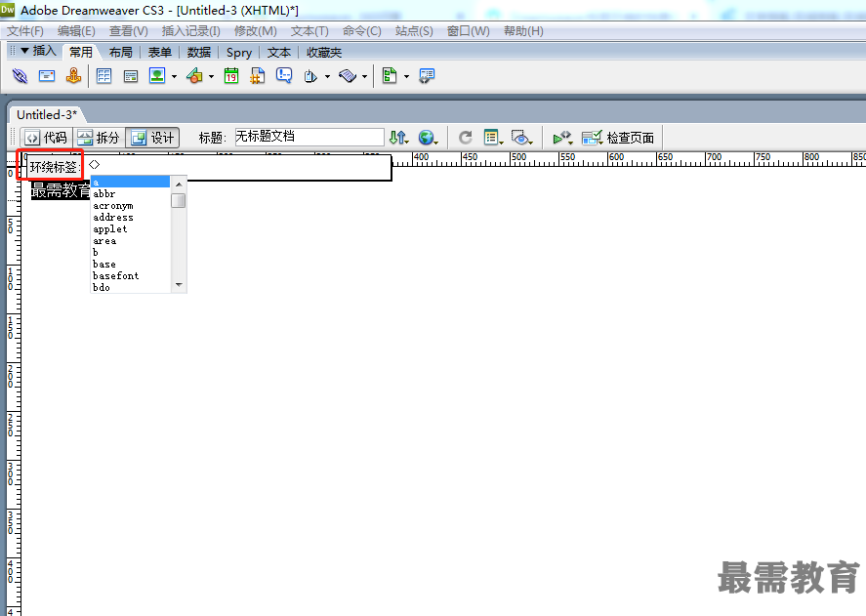Click the Server-Side Include icon
This screenshot has width=866, height=616.
click(258, 76)
